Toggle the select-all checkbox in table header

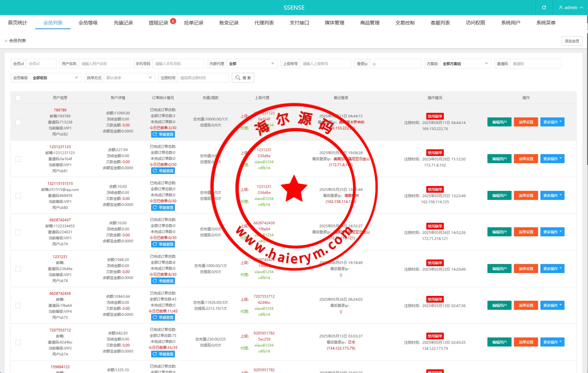click(x=18, y=98)
